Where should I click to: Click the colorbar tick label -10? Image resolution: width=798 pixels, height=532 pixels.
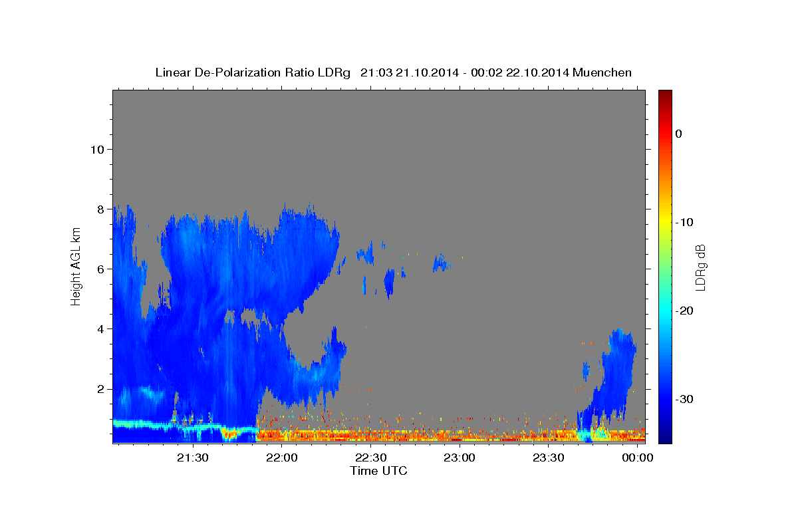click(x=684, y=222)
